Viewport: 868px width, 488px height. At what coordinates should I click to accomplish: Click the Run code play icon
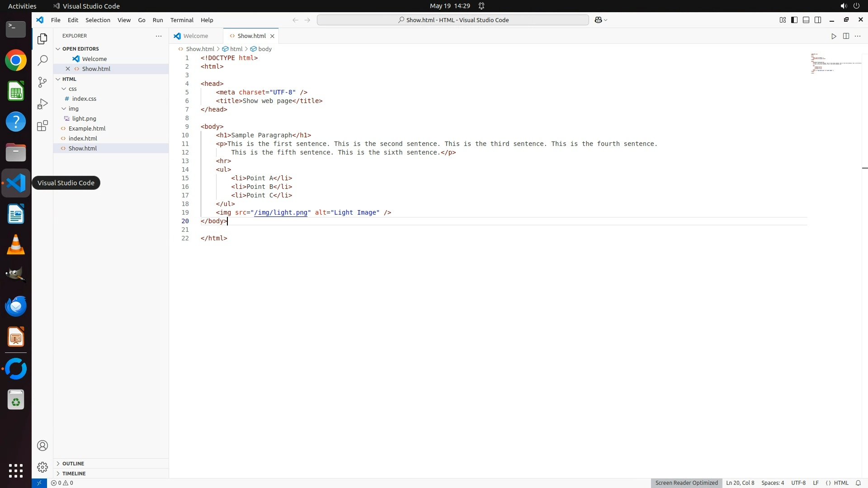tap(834, 36)
